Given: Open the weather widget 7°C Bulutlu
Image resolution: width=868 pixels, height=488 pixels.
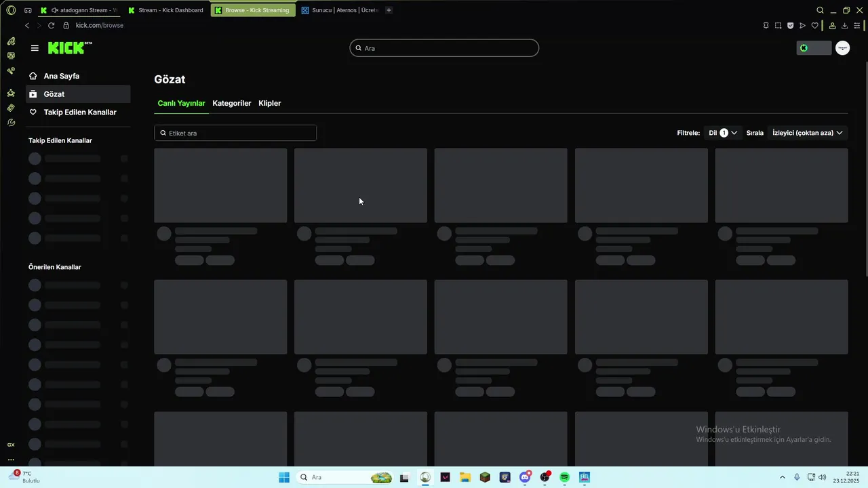Looking at the screenshot, I should tap(24, 477).
